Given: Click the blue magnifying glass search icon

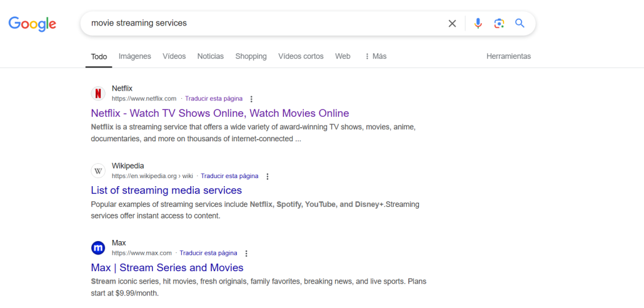Looking at the screenshot, I should (520, 23).
